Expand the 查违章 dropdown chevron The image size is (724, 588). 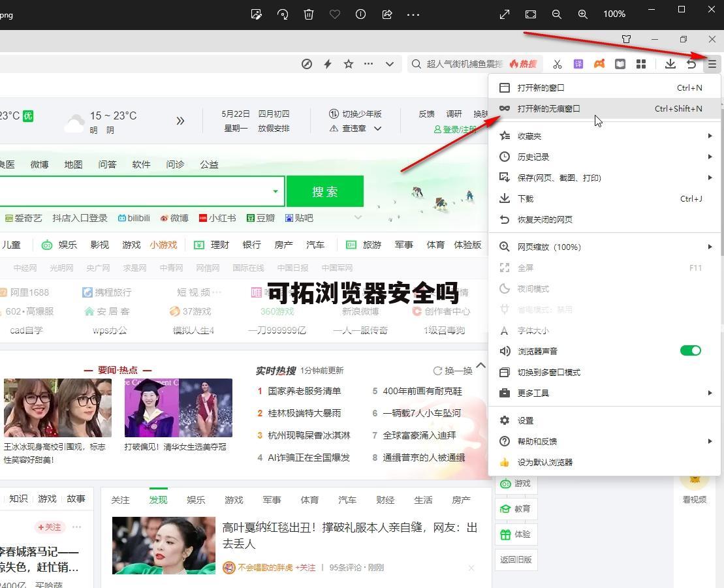[377, 129]
